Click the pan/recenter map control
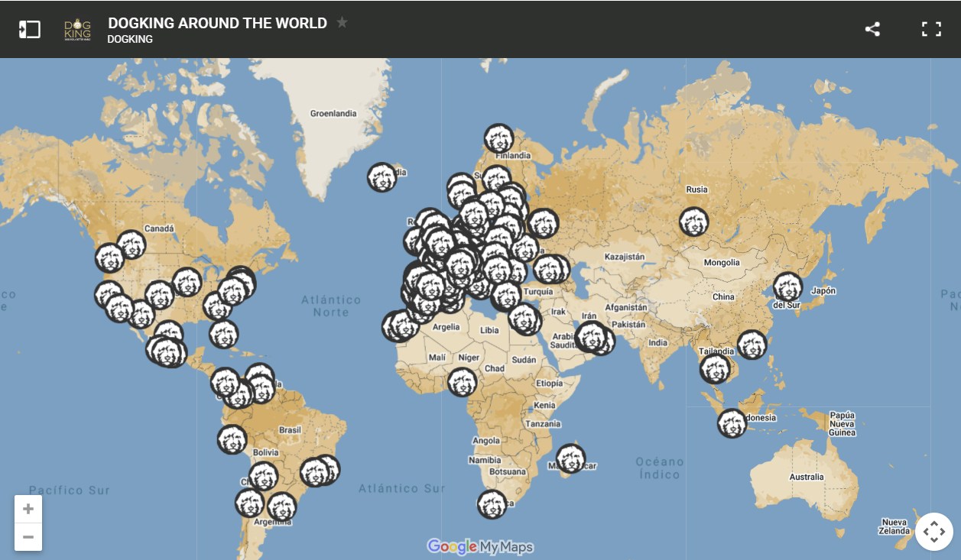This screenshot has height=560, width=961. coord(934,532)
